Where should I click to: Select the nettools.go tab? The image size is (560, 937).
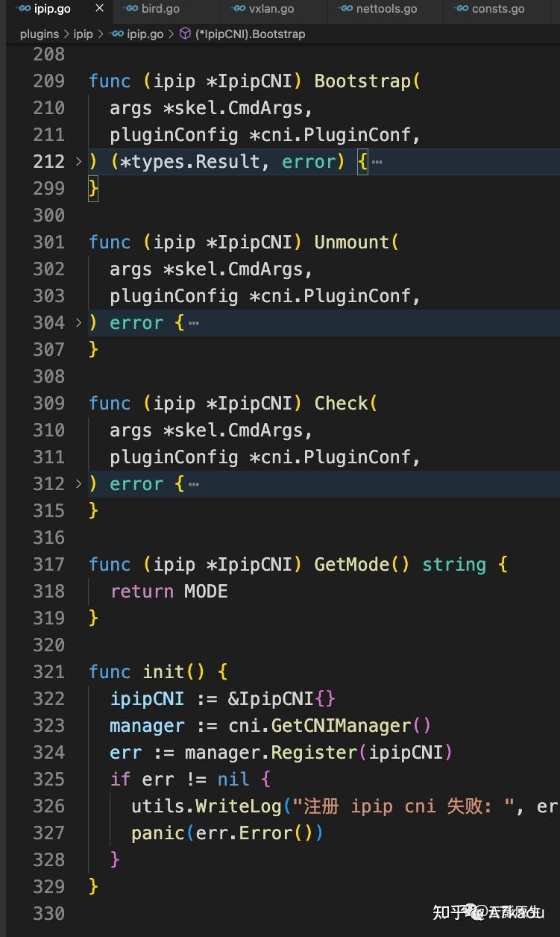click(x=386, y=9)
